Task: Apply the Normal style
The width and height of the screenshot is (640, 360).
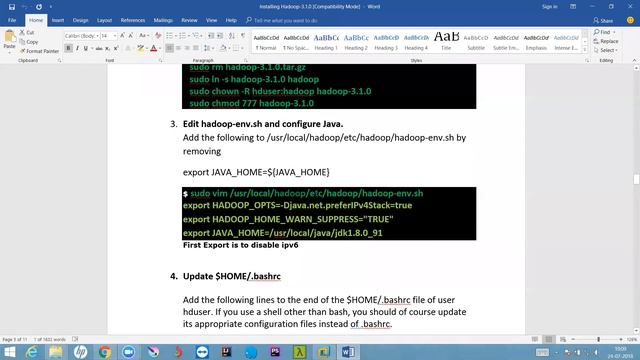Action: tap(266, 42)
